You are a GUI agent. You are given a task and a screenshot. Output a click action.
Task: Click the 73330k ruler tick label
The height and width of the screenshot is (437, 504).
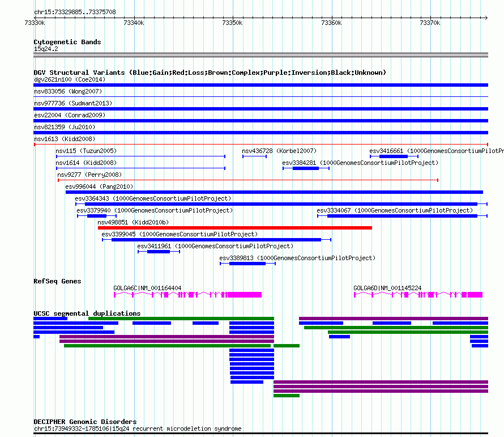click(35, 23)
